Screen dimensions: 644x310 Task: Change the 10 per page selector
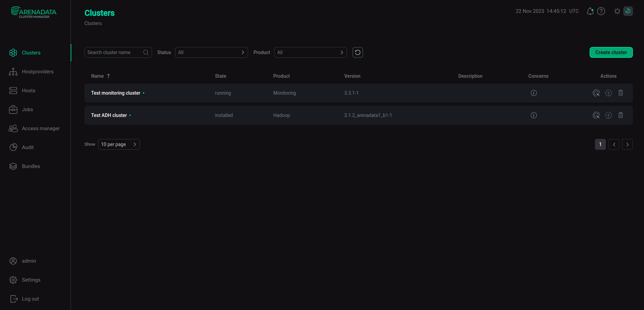coord(119,144)
